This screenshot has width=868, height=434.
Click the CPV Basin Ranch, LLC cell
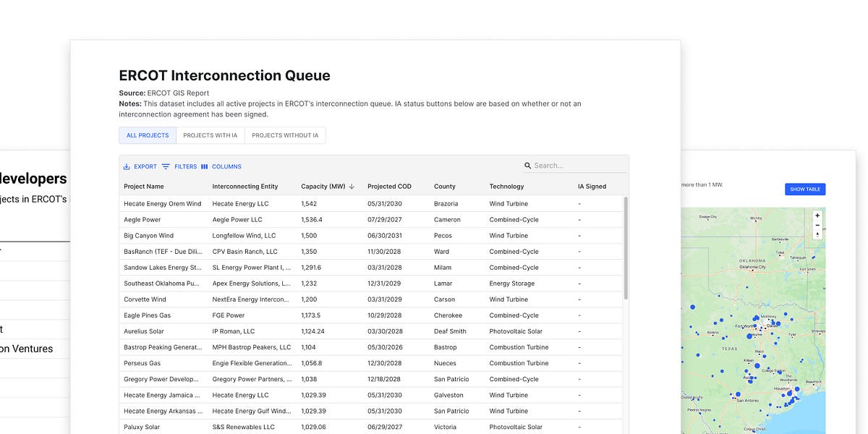(245, 252)
